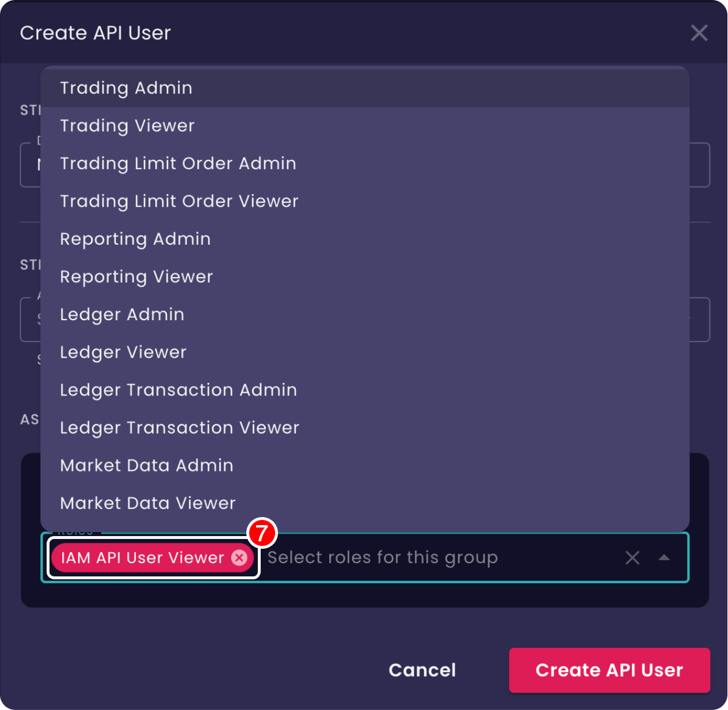
Task: Choose Trading Limit Order Admin from the list
Action: tap(178, 164)
